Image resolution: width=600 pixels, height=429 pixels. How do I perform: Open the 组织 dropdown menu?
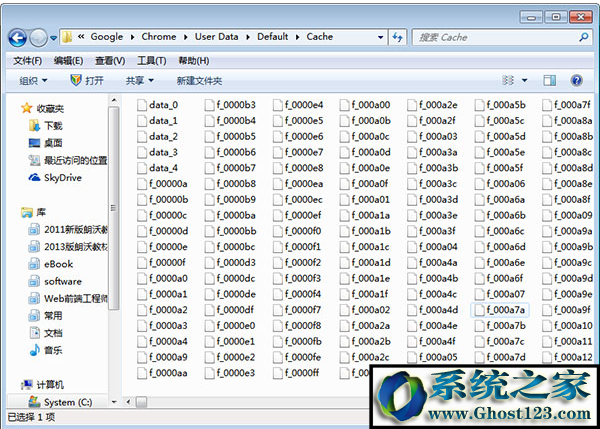click(33, 81)
